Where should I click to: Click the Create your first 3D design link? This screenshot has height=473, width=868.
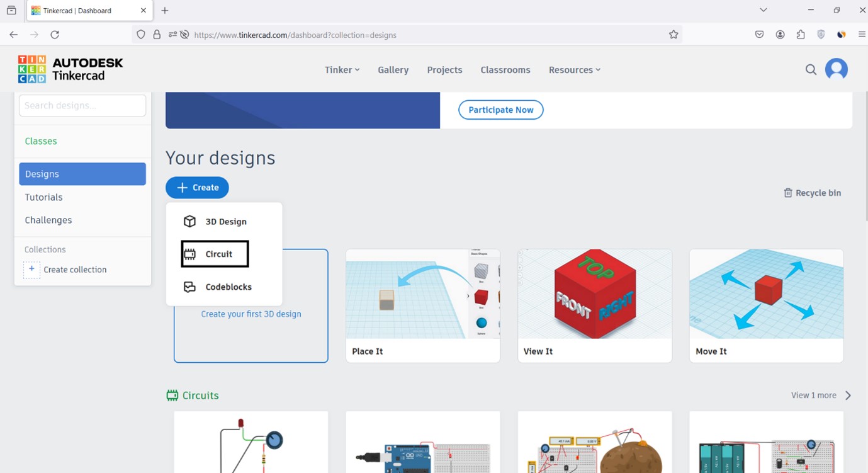[x=251, y=314]
